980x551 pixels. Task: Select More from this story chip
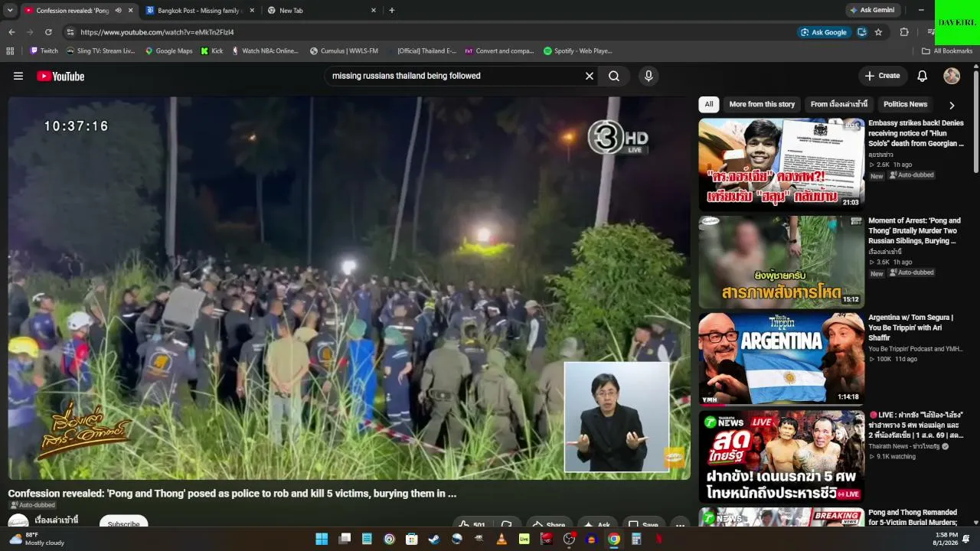click(762, 104)
